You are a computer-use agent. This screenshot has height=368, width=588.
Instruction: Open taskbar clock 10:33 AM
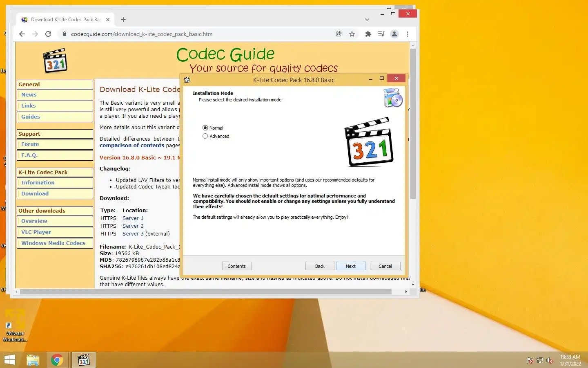click(x=570, y=360)
